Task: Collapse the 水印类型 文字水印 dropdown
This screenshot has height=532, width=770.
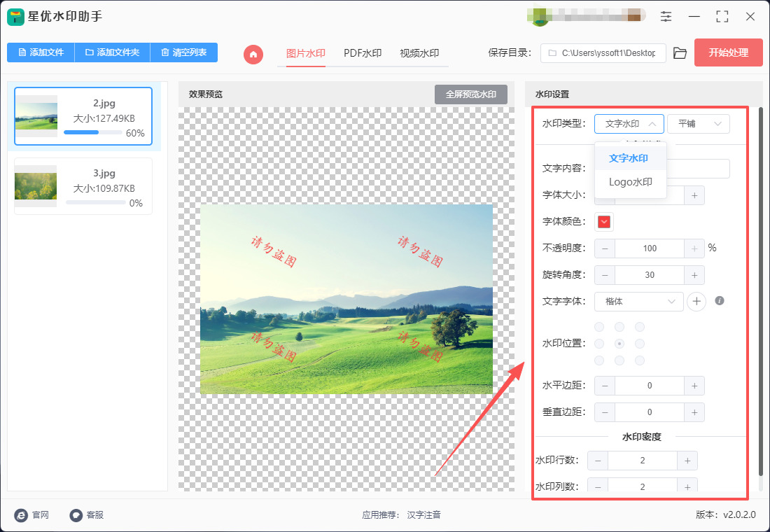Action: [x=629, y=124]
